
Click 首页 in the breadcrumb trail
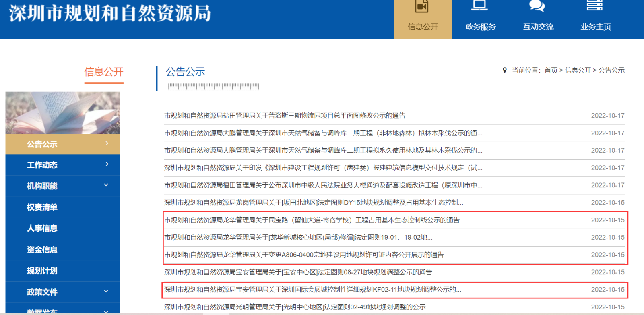point(551,70)
